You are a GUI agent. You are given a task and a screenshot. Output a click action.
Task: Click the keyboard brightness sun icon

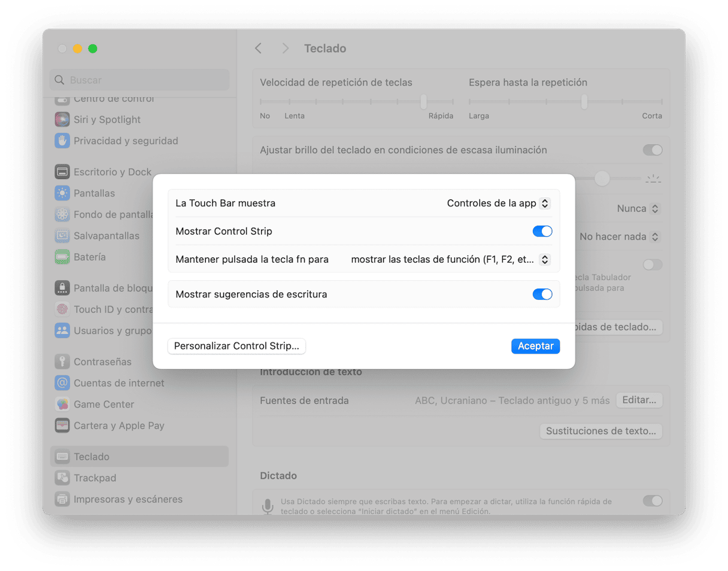tap(653, 178)
